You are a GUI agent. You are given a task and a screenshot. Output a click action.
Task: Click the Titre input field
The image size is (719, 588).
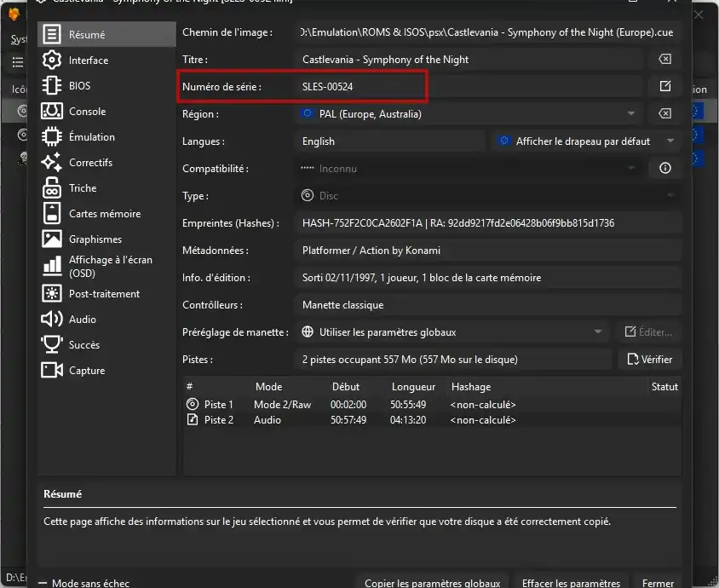[x=469, y=59]
